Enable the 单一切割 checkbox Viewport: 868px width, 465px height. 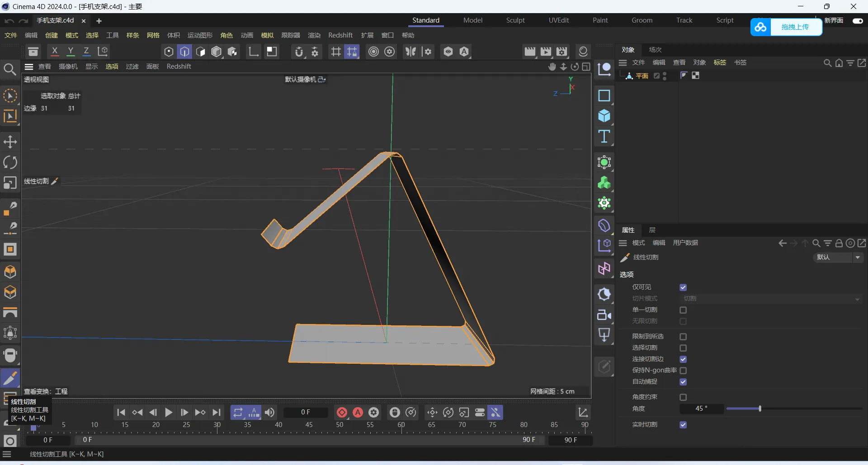click(683, 310)
